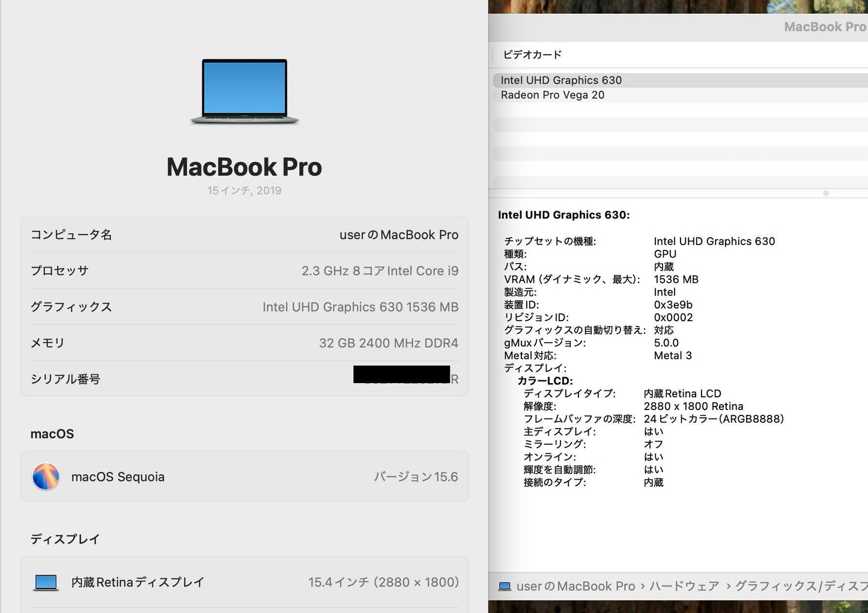Select Intel UHD Graphics 630 in the list

[561, 80]
